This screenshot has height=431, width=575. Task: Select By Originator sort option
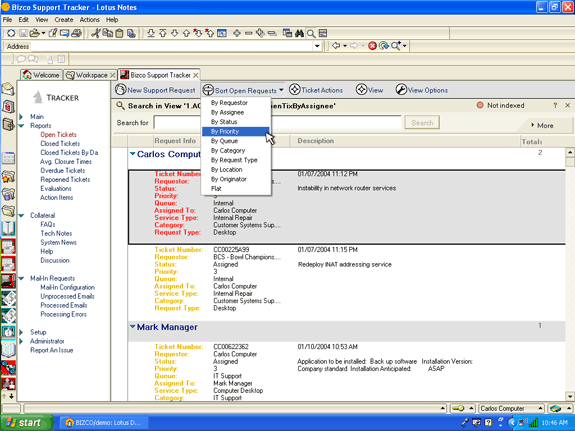229,179
